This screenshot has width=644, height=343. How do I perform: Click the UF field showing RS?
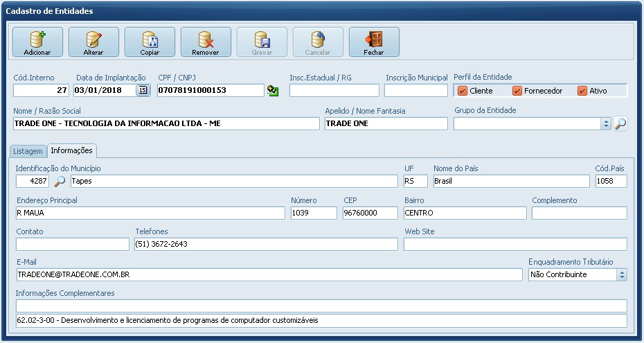point(415,181)
